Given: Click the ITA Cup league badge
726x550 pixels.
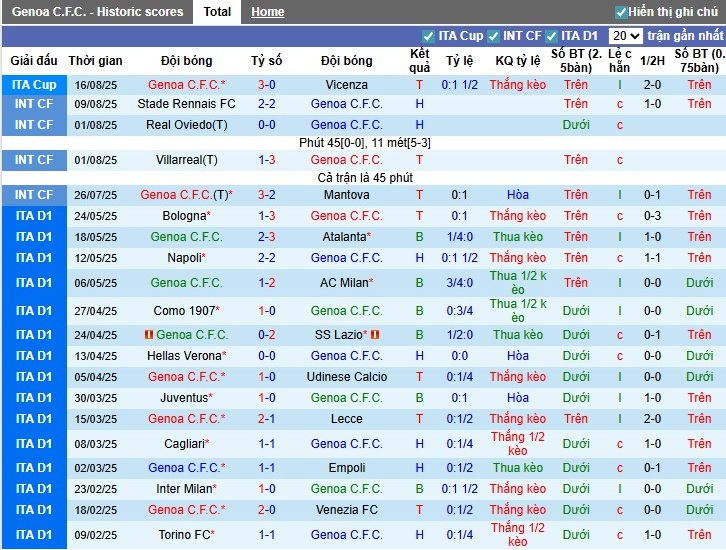Looking at the screenshot, I should click(x=34, y=85).
